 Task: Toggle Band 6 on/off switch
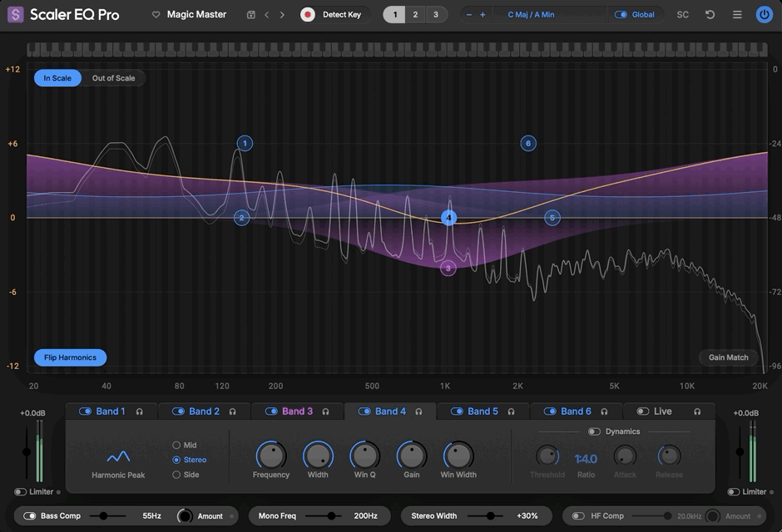pos(550,411)
